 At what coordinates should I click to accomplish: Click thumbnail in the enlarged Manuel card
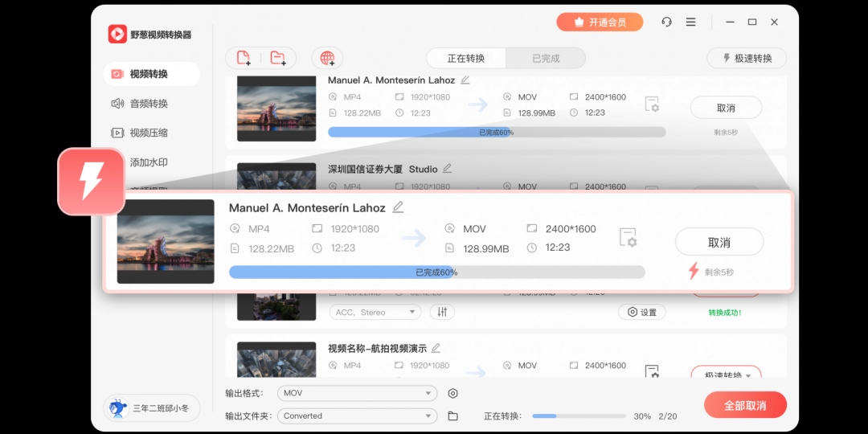(x=166, y=241)
